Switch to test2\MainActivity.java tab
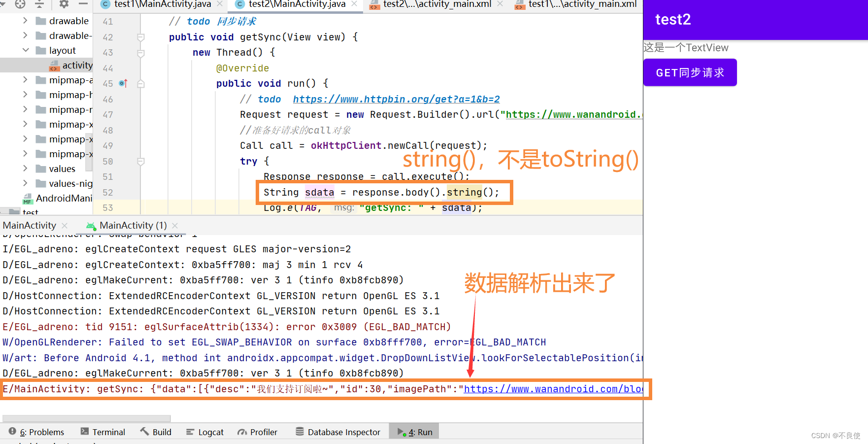The width and height of the screenshot is (868, 444). (297, 4)
